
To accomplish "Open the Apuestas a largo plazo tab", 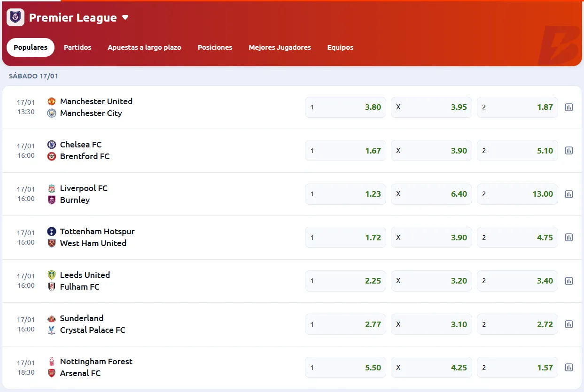I will click(144, 47).
